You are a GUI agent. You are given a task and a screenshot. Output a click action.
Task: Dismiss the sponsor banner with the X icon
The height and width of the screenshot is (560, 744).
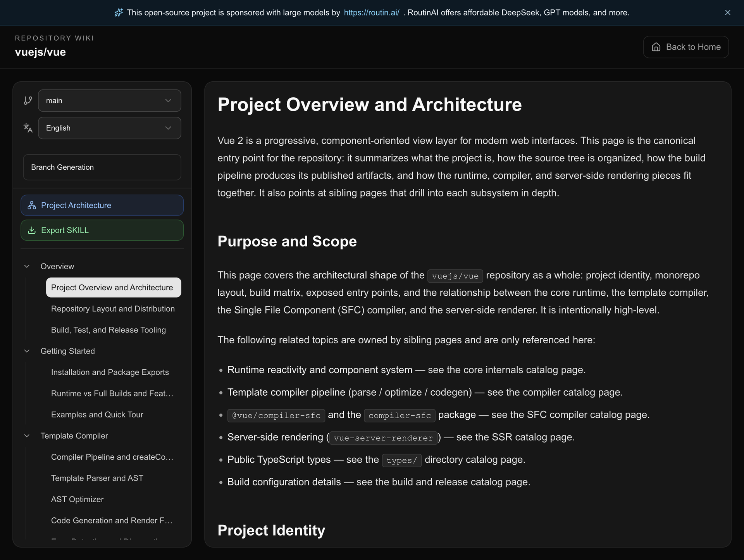coord(727,12)
